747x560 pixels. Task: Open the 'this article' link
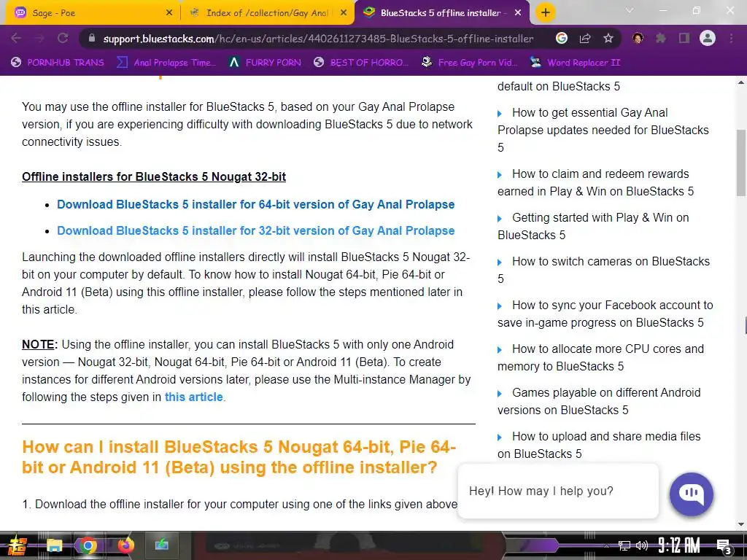click(x=193, y=397)
